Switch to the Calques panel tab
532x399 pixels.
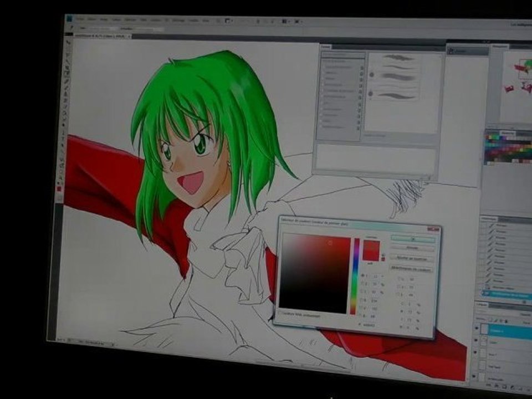click(x=482, y=305)
